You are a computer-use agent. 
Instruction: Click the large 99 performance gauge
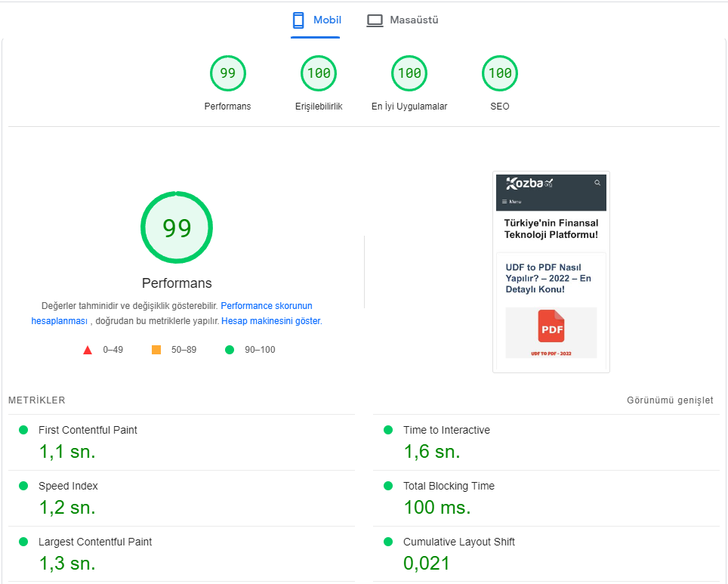tap(177, 227)
